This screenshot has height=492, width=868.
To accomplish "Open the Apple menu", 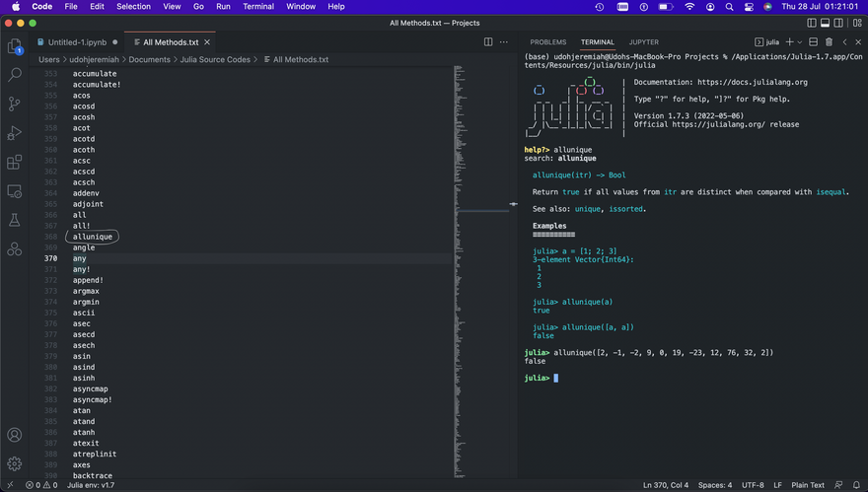I will 16,7.
